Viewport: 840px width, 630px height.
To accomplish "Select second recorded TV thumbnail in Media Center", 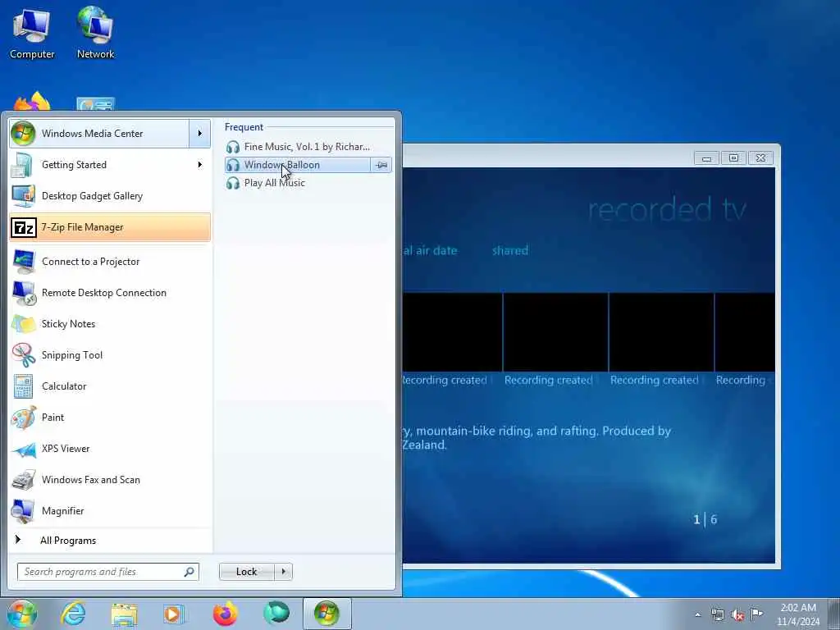I will (x=555, y=332).
